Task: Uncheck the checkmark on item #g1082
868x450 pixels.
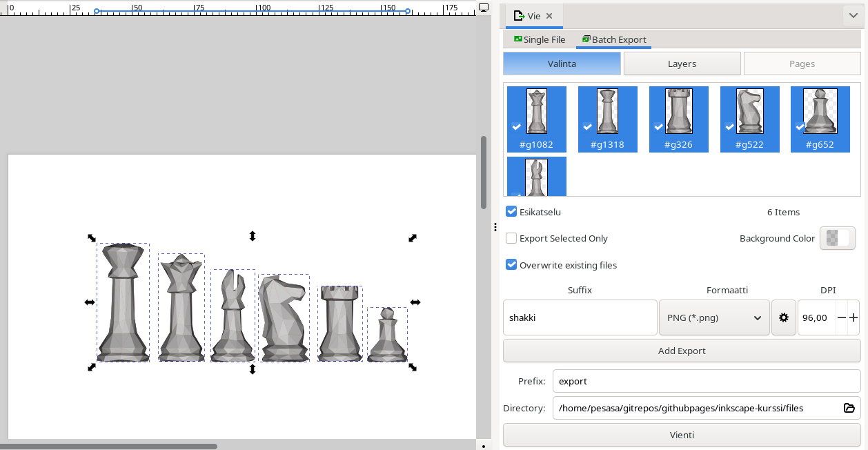Action: tap(516, 127)
